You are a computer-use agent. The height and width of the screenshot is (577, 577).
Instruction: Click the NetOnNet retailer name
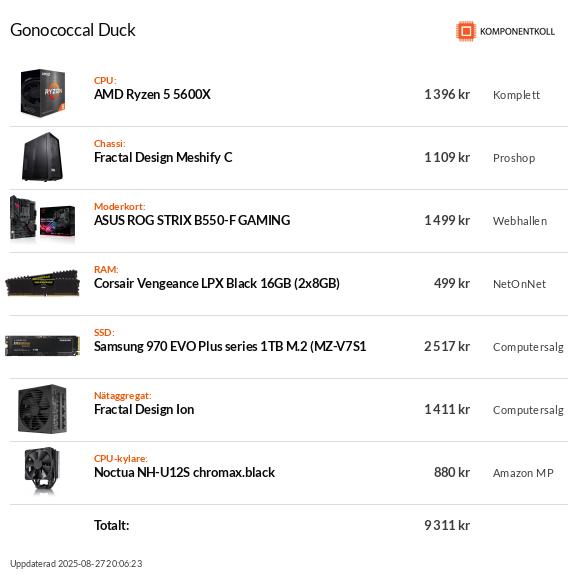[519, 284]
